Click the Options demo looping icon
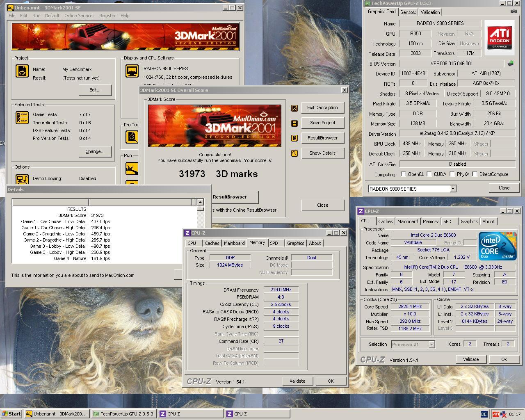The height and width of the screenshot is (420, 525). [x=22, y=180]
